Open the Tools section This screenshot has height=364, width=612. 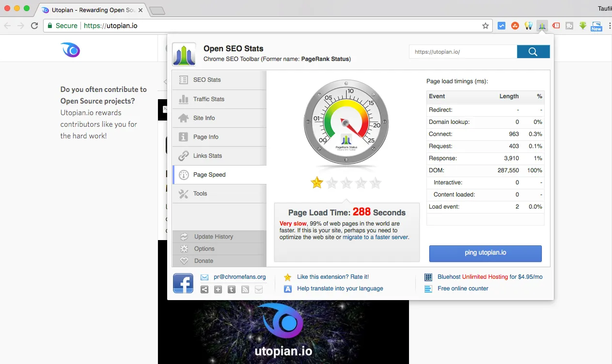click(x=220, y=193)
